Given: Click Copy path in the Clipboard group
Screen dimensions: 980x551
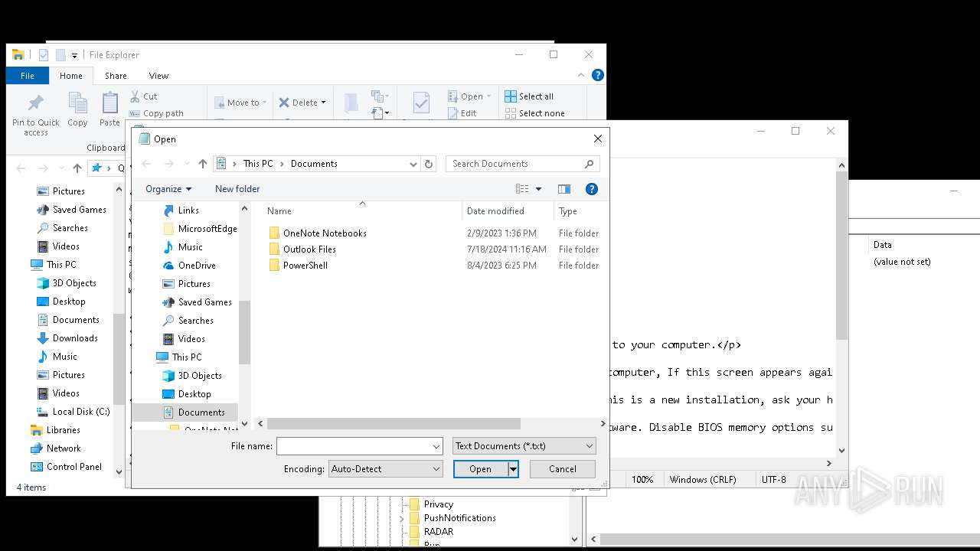Looking at the screenshot, I should (x=156, y=113).
